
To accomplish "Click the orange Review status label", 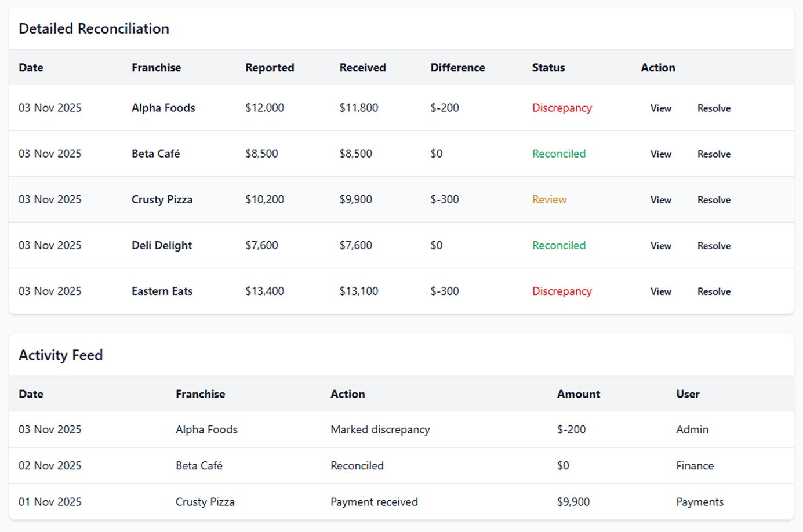I will point(549,200).
